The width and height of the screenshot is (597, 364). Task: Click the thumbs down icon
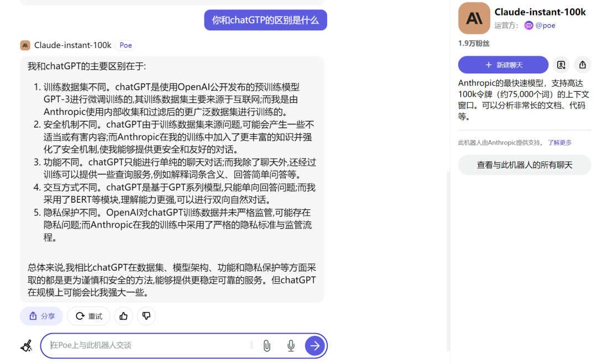[x=146, y=316]
